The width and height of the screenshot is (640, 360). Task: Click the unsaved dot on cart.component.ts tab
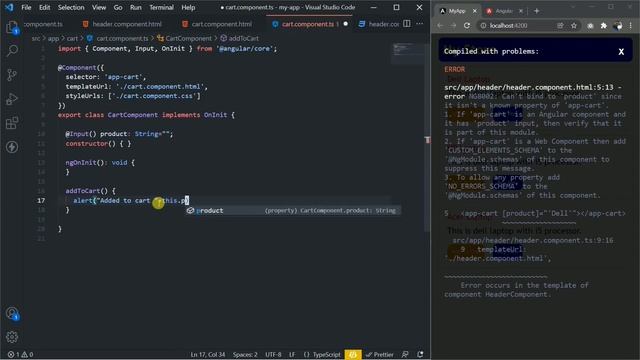point(346,24)
